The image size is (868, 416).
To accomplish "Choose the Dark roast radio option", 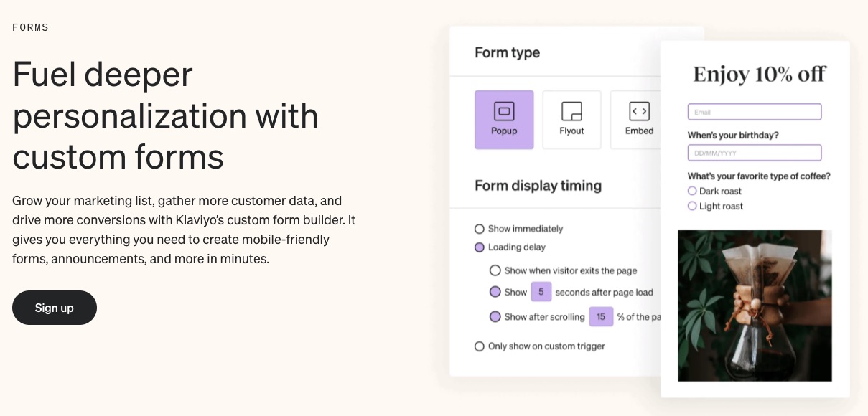I will 692,191.
